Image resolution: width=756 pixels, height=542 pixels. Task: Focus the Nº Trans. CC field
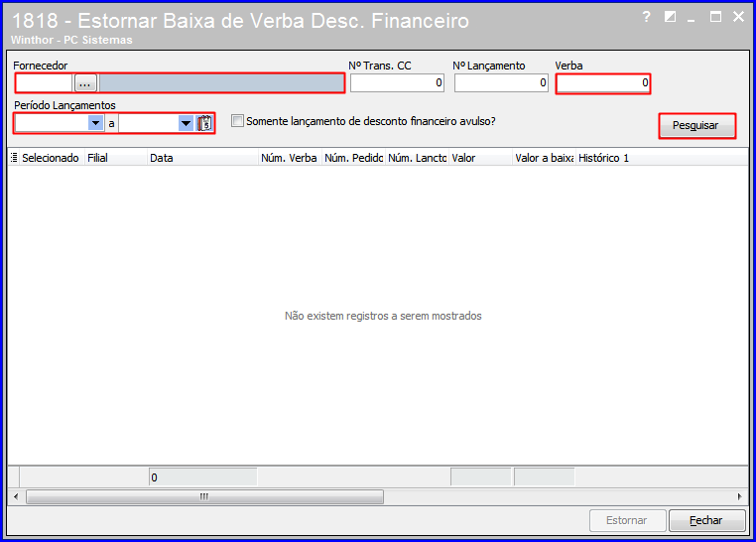pos(397,83)
